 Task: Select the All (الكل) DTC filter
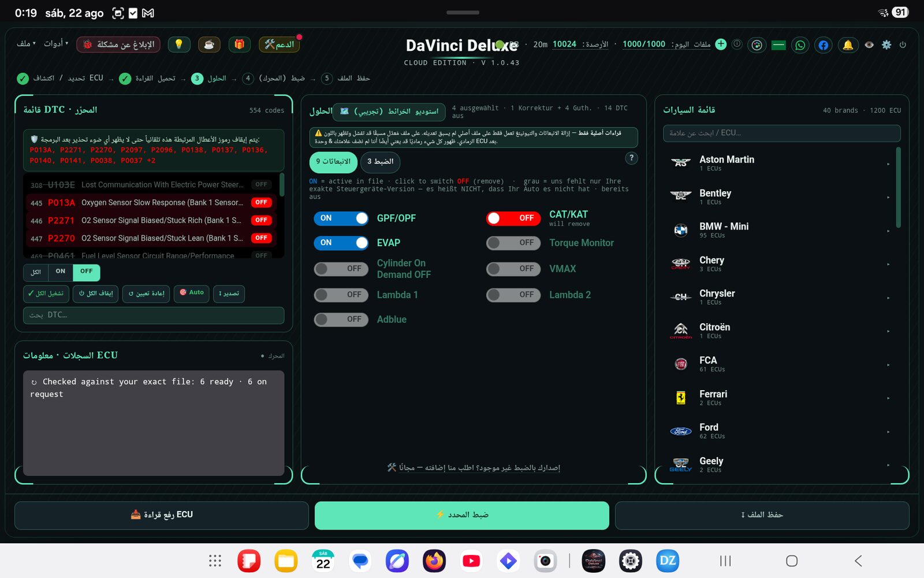[36, 272]
